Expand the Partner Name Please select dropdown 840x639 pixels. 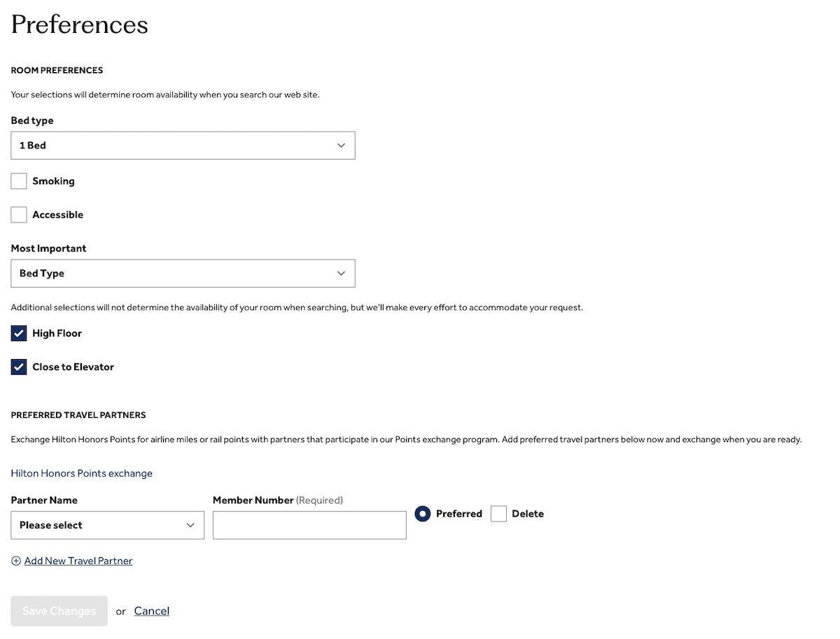[108, 525]
